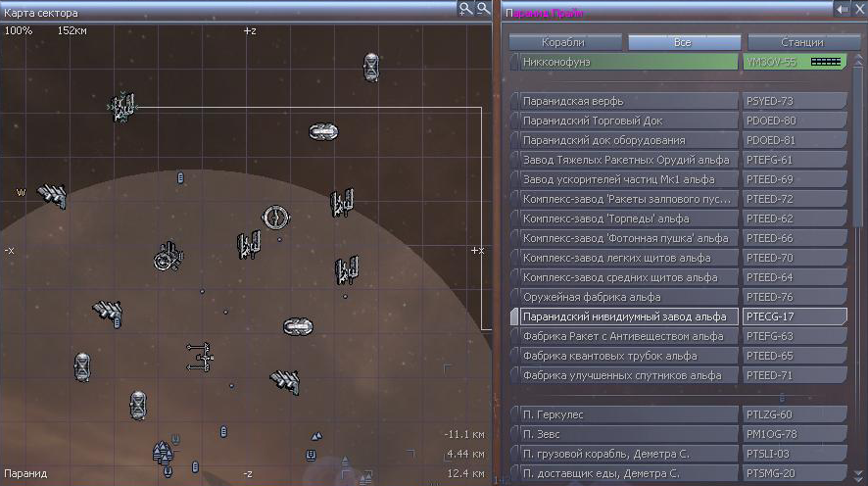Select the triangle ship group at bottom left
The width and height of the screenshot is (868, 486).
pyautogui.click(x=163, y=453)
